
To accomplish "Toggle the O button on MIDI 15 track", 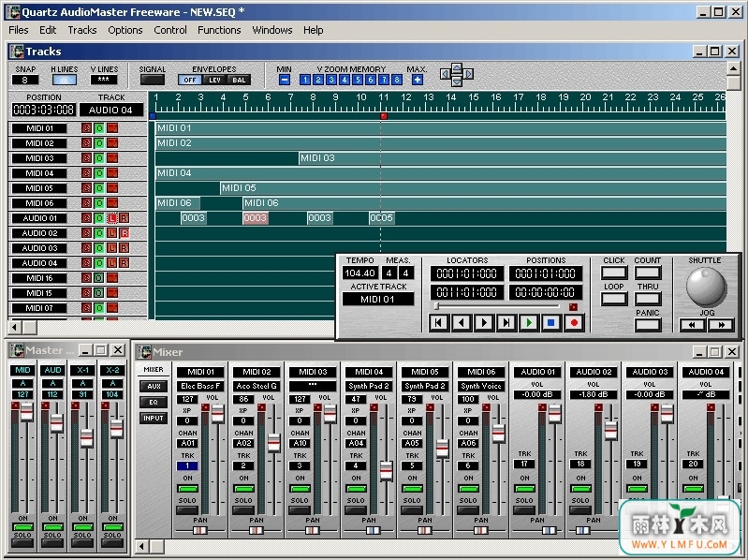I will tap(98, 293).
